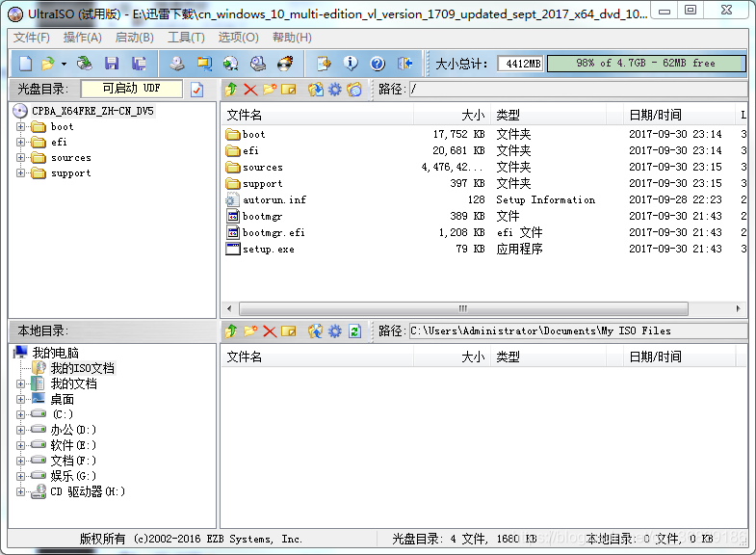Screen dimensions: 756x555
Task: Expand the (C:) drive node
Action: [x=20, y=414]
